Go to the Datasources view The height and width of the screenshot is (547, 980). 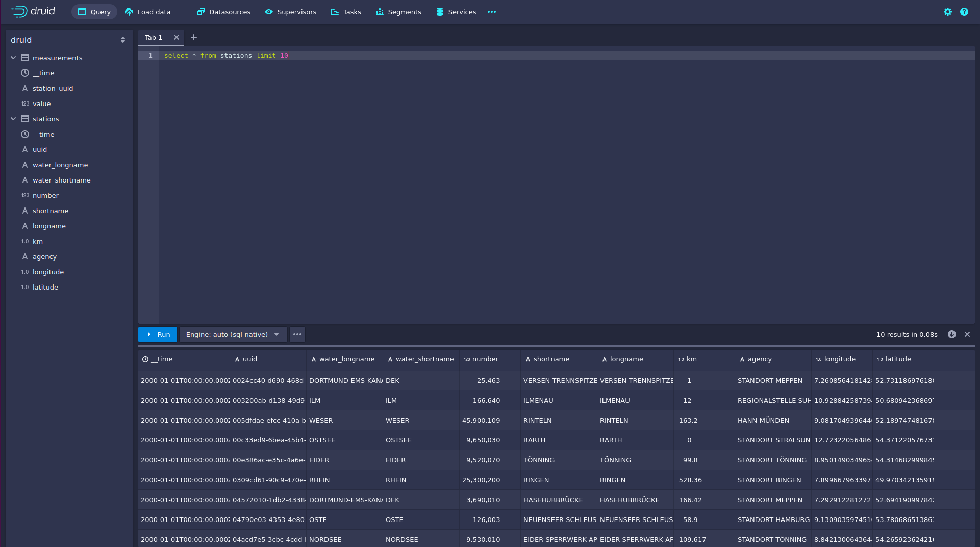pos(223,12)
